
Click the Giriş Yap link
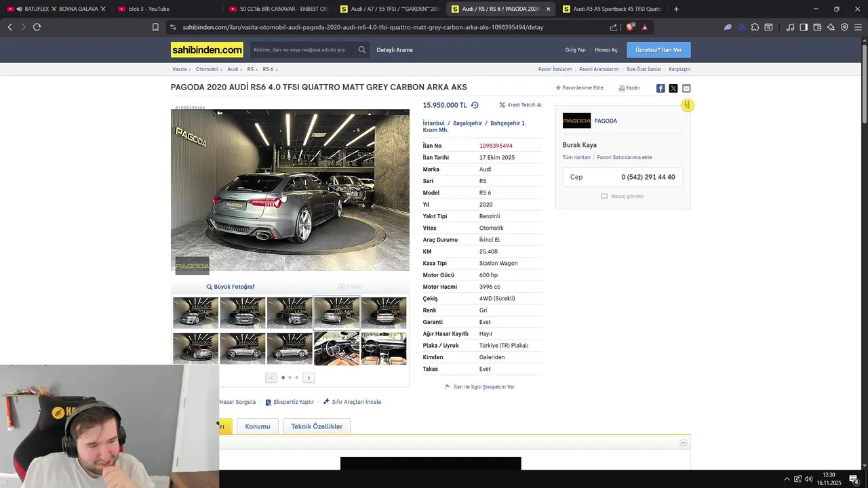[575, 49]
